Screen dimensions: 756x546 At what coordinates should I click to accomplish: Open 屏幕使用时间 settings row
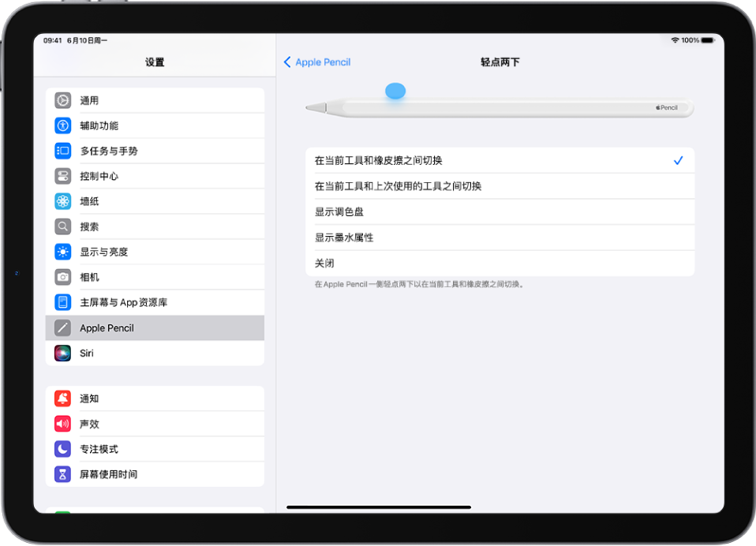pyautogui.click(x=155, y=474)
